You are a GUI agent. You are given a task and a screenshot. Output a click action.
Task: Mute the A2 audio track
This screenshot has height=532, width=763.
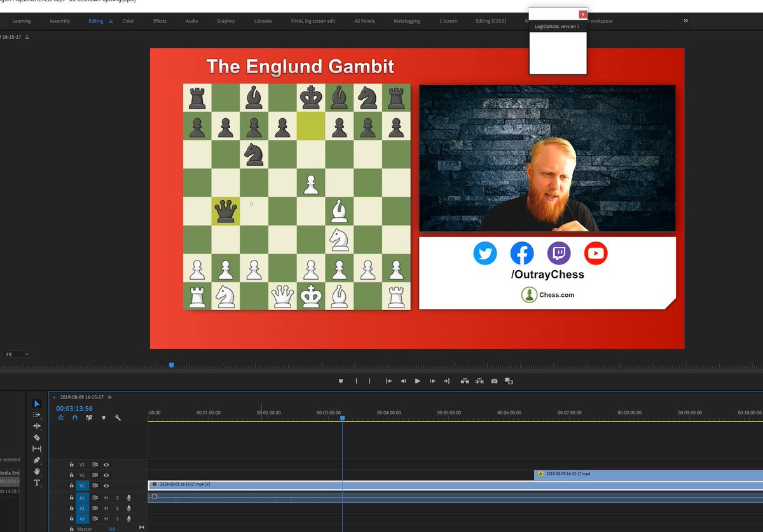106,508
